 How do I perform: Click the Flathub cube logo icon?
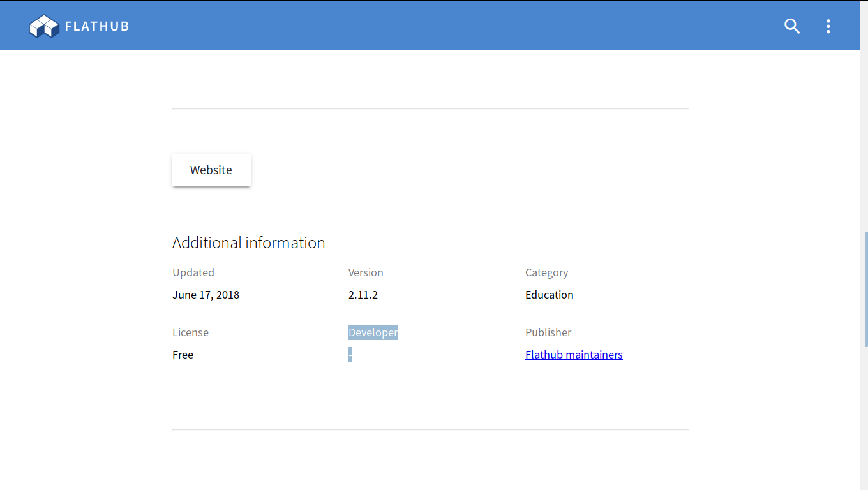tap(43, 26)
